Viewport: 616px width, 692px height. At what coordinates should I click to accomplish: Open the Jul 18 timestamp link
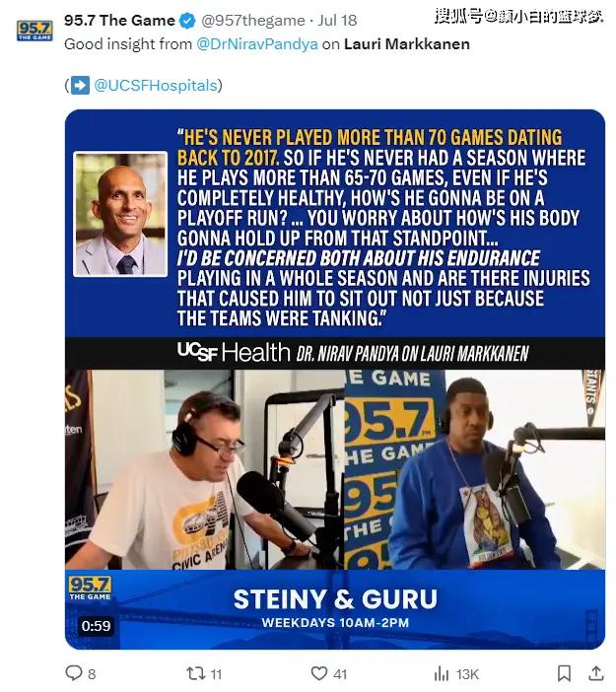[x=337, y=21]
